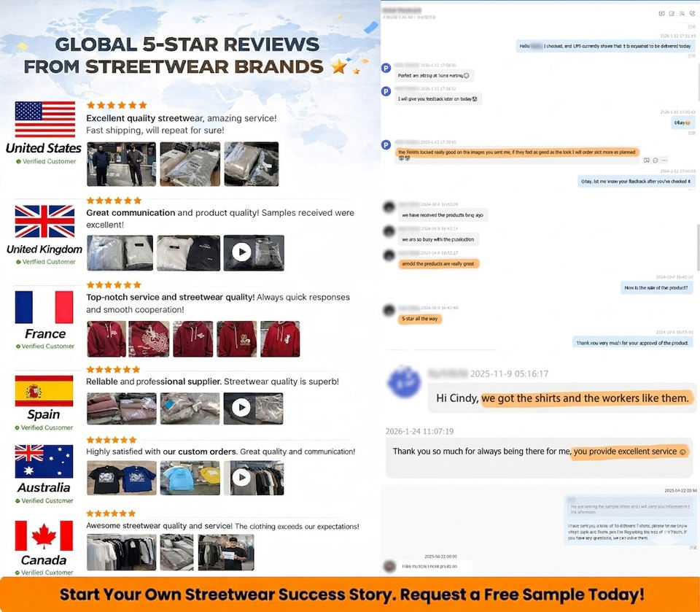Click the bookmark icon beside highlighted message
700x612 pixels.
pos(647,160)
